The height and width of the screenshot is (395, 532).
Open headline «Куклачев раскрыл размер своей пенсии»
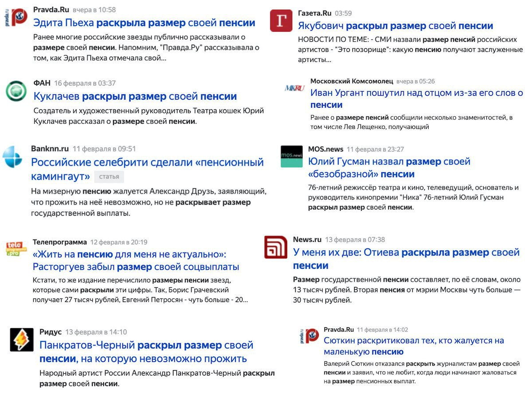pos(135,96)
